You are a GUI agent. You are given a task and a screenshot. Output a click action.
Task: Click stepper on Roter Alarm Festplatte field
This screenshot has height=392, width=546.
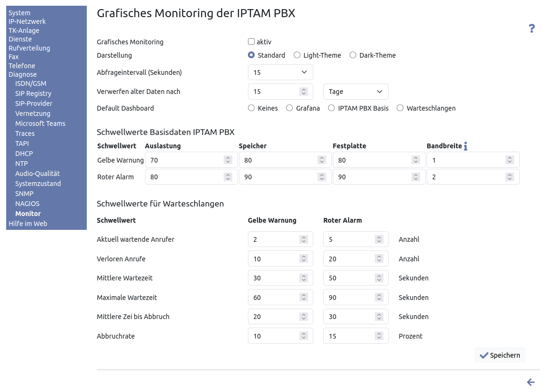416,177
